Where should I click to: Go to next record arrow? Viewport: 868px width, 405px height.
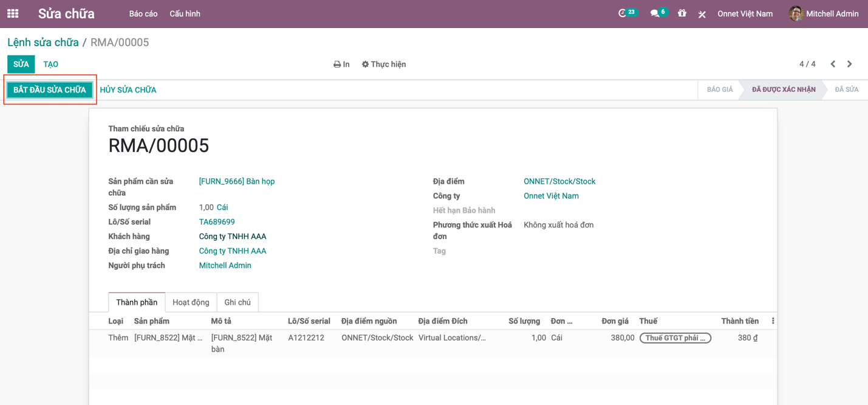tap(849, 64)
